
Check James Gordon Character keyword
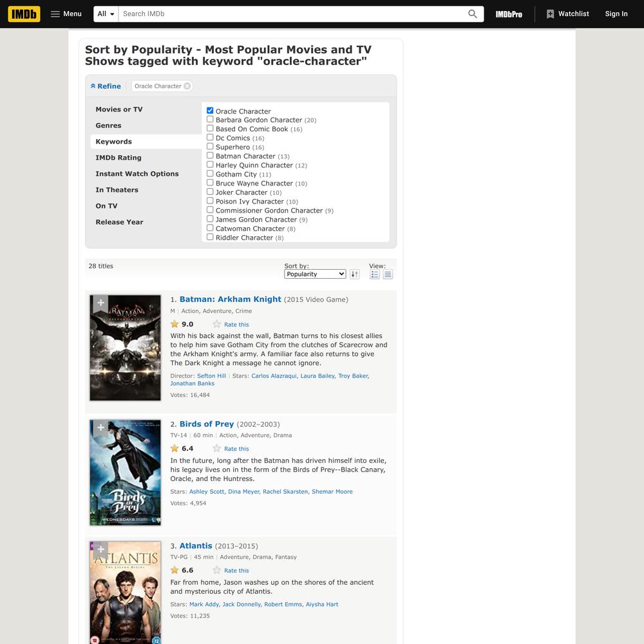pyautogui.click(x=210, y=218)
